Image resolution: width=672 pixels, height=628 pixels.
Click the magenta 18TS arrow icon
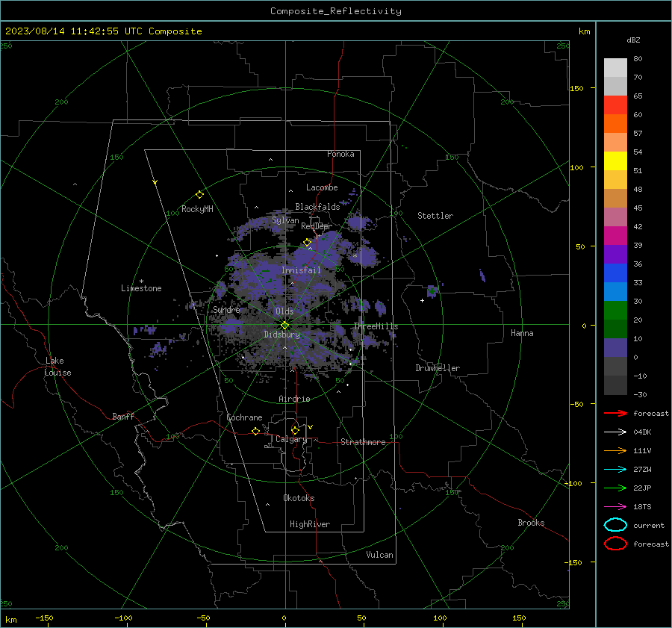(x=615, y=507)
